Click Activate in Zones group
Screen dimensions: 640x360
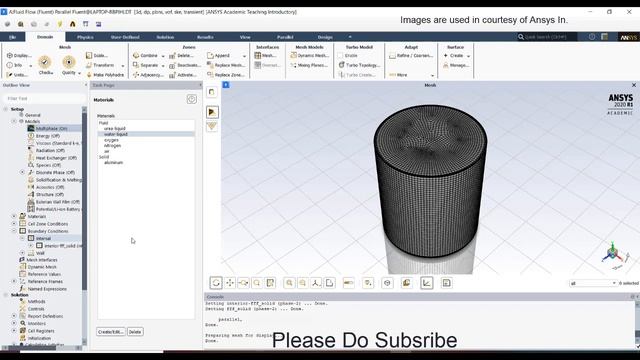[182, 75]
